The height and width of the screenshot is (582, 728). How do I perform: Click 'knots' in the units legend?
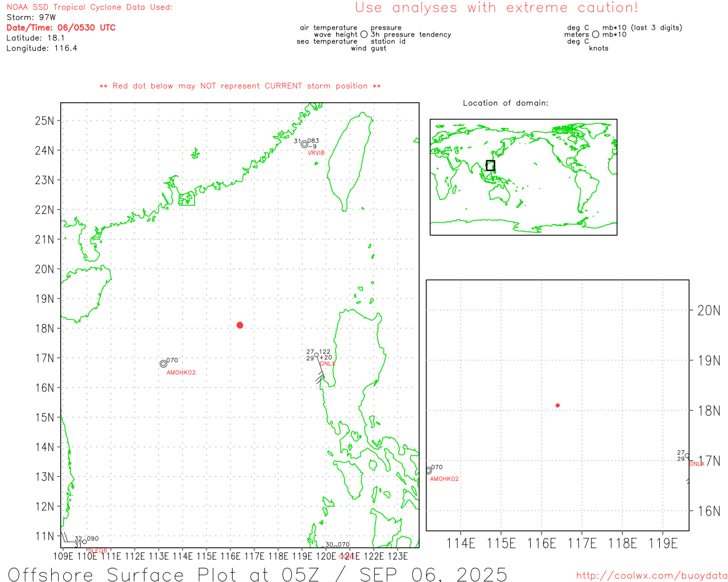(599, 48)
